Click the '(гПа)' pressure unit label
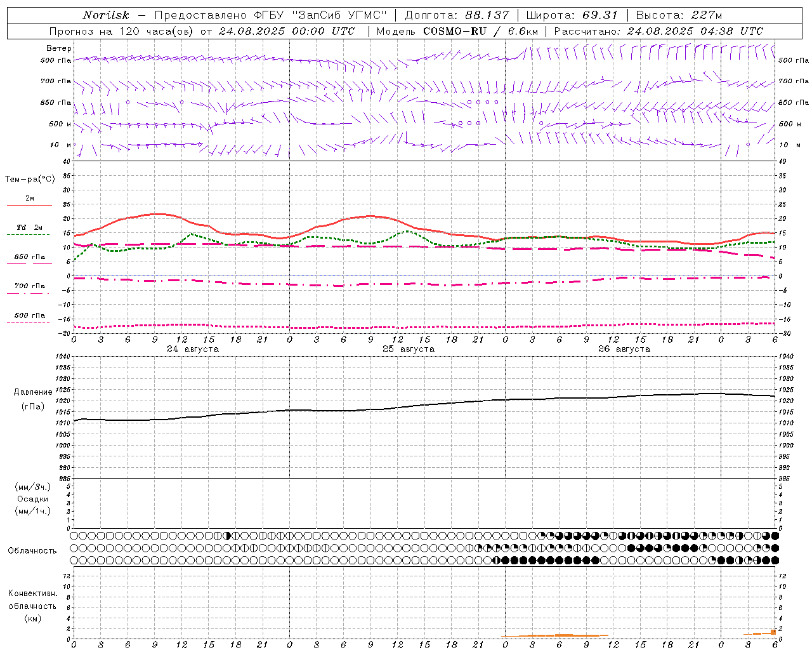 click(x=33, y=406)
